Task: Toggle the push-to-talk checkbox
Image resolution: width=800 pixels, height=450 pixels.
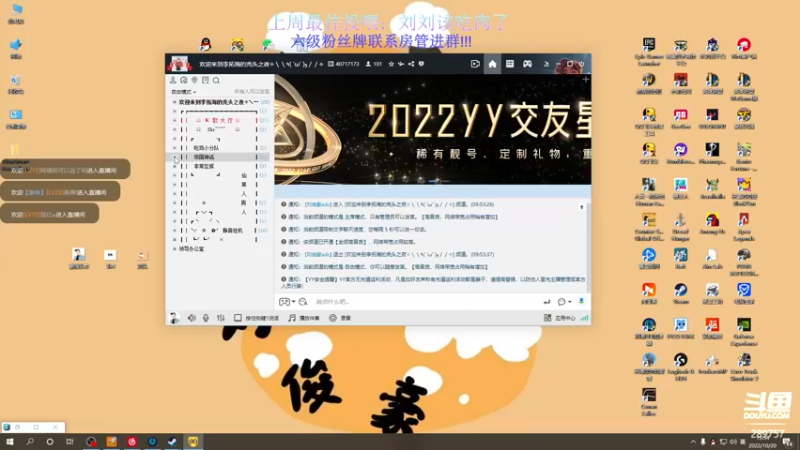Action: click(x=238, y=318)
